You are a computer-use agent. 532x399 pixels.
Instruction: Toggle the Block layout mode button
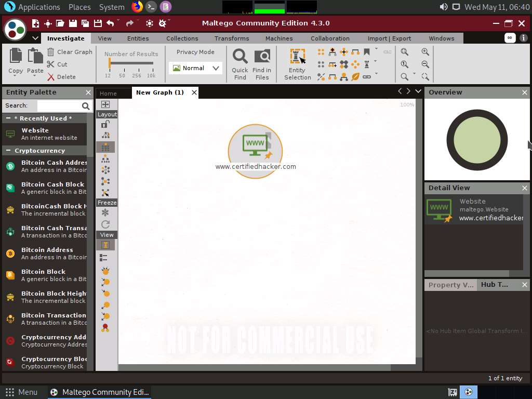pyautogui.click(x=105, y=147)
